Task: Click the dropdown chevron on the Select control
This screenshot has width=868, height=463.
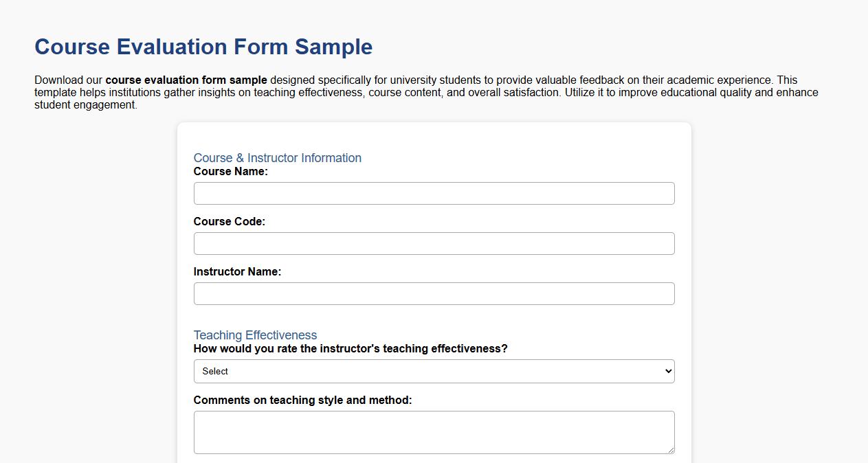Action: [x=666, y=371]
